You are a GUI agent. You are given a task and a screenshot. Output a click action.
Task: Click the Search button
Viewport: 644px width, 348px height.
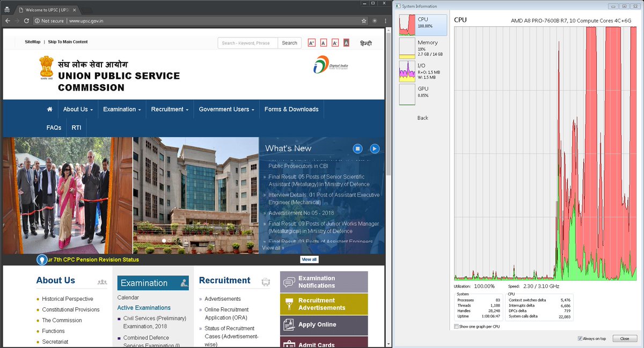point(289,43)
